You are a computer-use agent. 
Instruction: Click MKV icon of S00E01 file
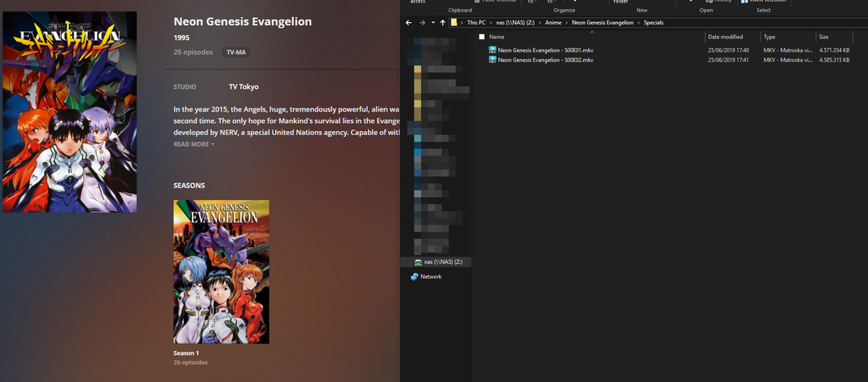[493, 50]
